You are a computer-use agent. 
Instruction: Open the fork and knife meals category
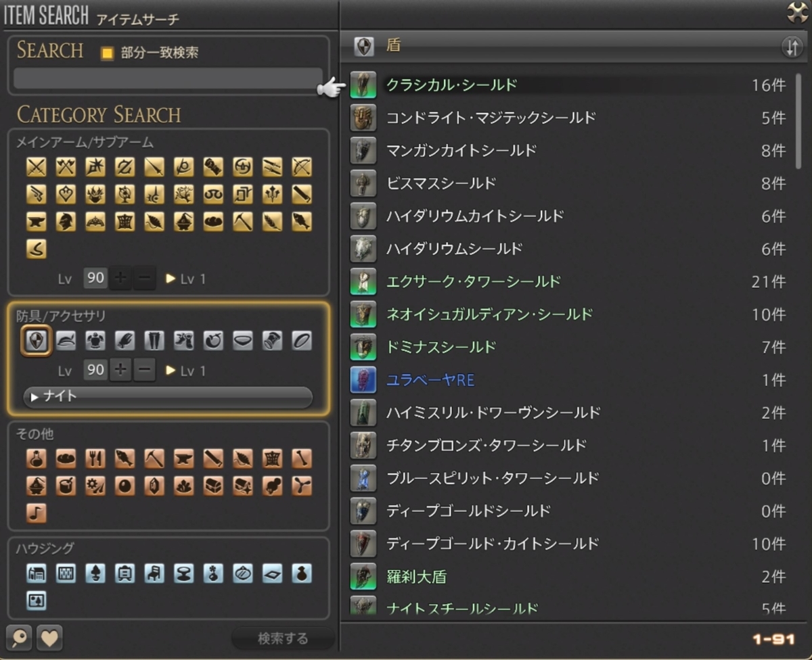(95, 458)
